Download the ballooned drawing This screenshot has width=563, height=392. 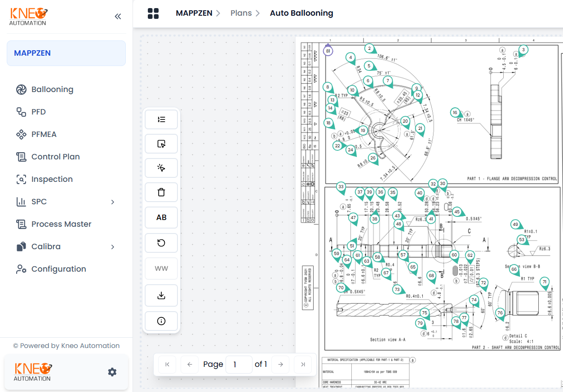click(161, 295)
